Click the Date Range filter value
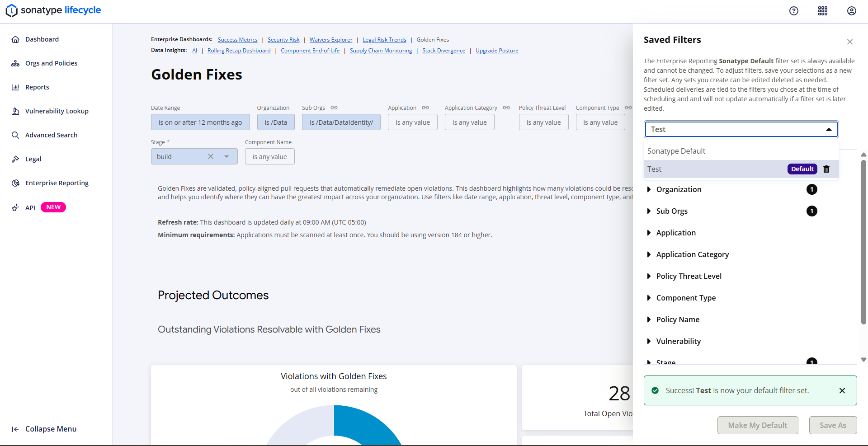This screenshot has height=446, width=868. [x=200, y=122]
